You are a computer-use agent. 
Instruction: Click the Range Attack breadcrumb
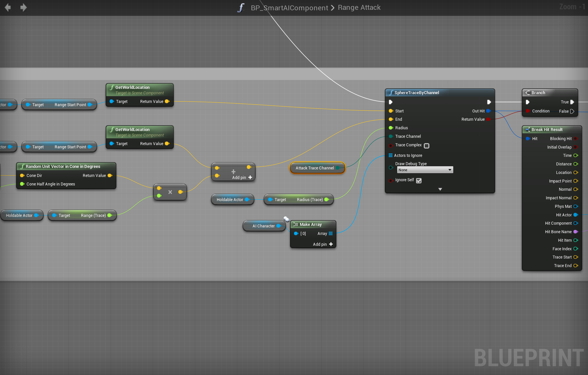359,8
